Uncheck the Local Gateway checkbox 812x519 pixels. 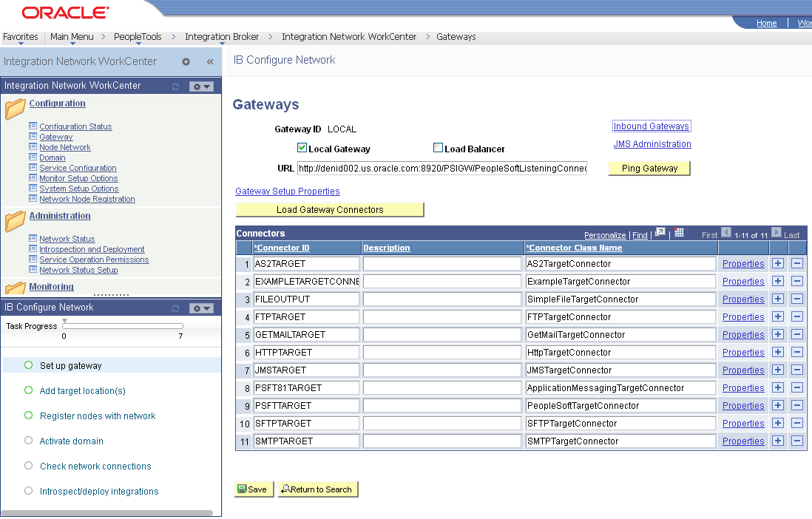tap(302, 147)
